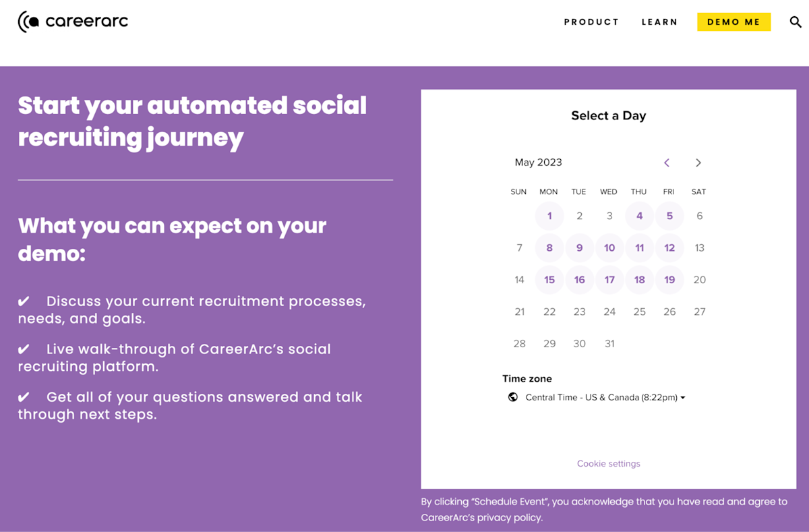Image resolution: width=809 pixels, height=532 pixels.
Task: Click the yellow DEMO ME highlight bar
Action: pos(733,22)
